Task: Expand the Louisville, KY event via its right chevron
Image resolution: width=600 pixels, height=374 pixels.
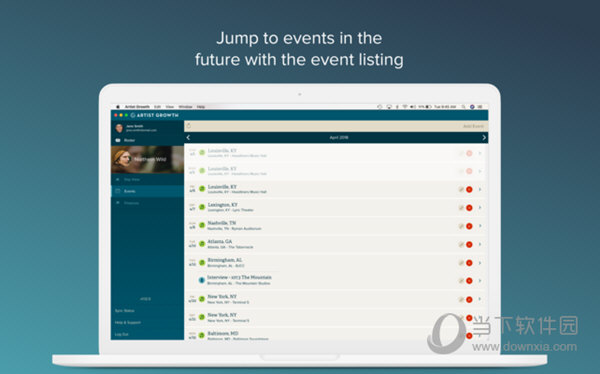Action: [480, 189]
